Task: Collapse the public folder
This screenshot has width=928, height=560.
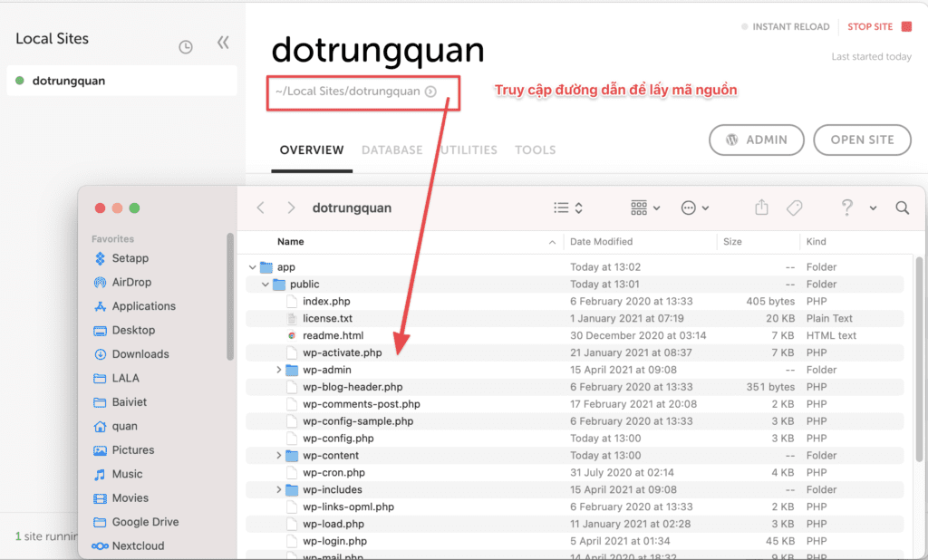Action: 266,285
